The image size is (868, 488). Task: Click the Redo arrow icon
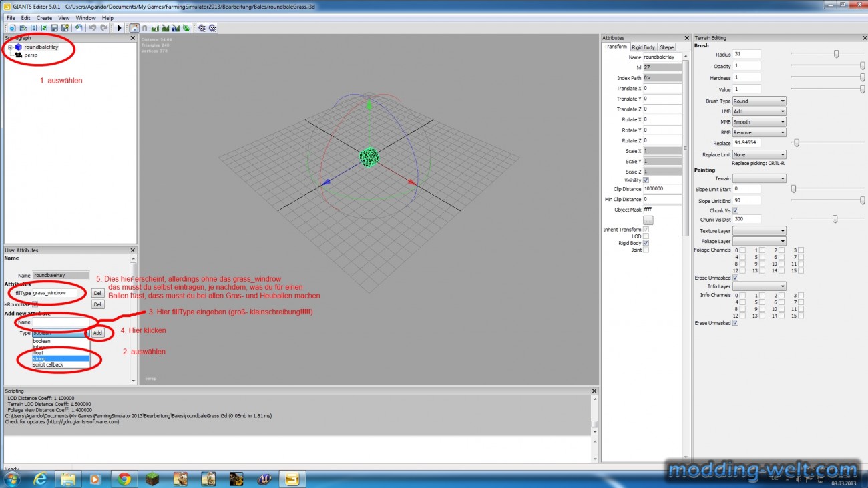pyautogui.click(x=103, y=28)
